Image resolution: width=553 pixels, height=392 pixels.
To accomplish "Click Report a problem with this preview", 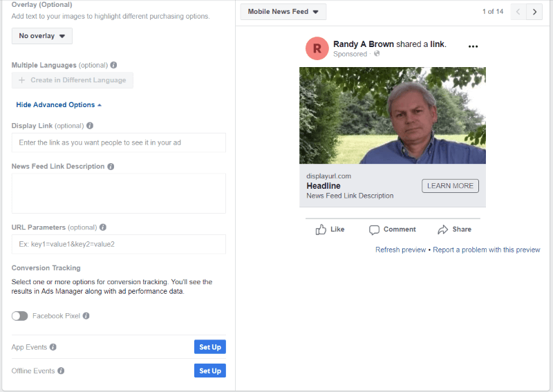I will (487, 250).
